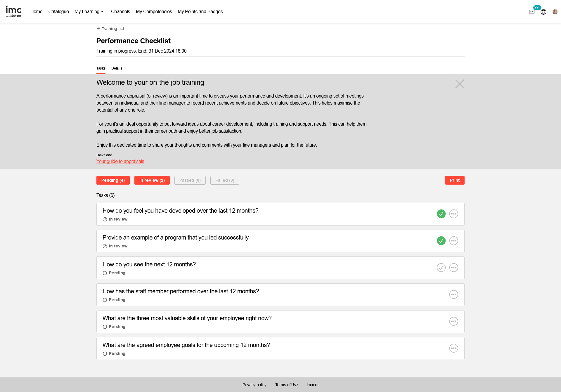The image size is (561, 392).
Task: Toggle green checkmark on 'program you led successfully' task
Action: point(441,241)
